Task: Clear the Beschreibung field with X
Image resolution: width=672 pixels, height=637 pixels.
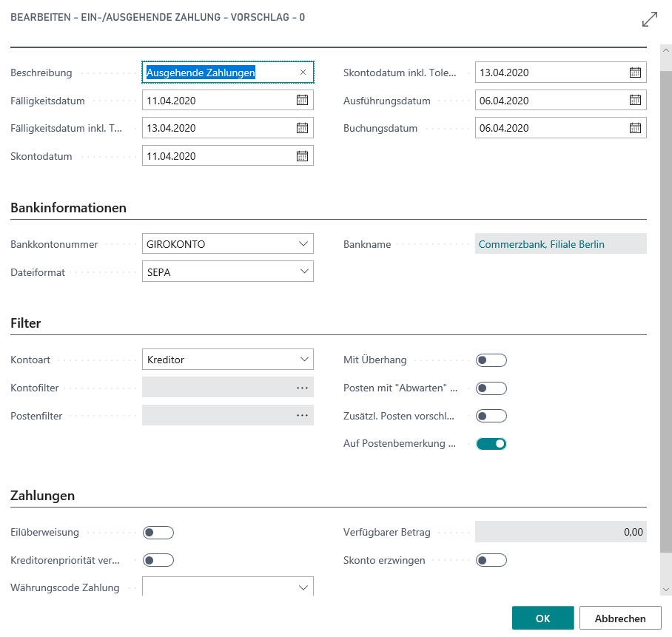Action: coord(303,73)
